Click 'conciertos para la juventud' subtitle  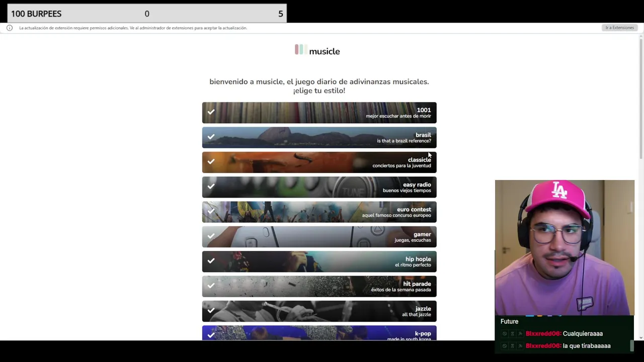point(401,165)
